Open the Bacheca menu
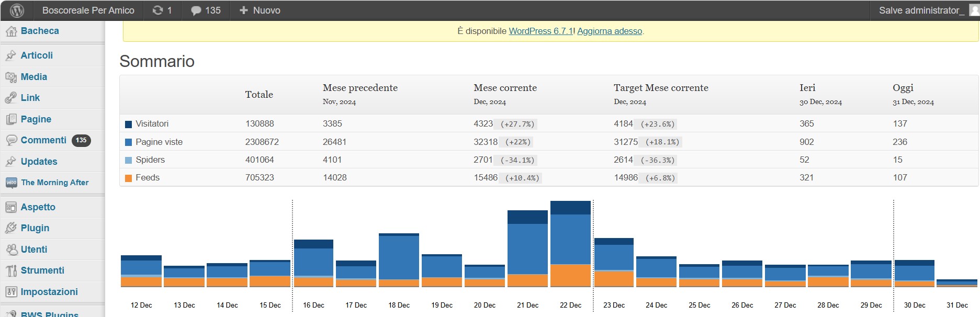980x317 pixels. click(40, 31)
